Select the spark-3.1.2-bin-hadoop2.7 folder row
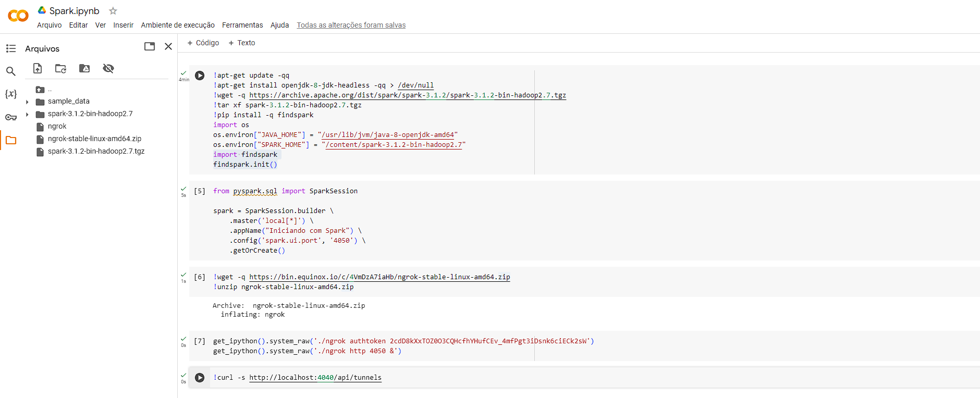Screen dimensions: 980x398 (x=90, y=114)
